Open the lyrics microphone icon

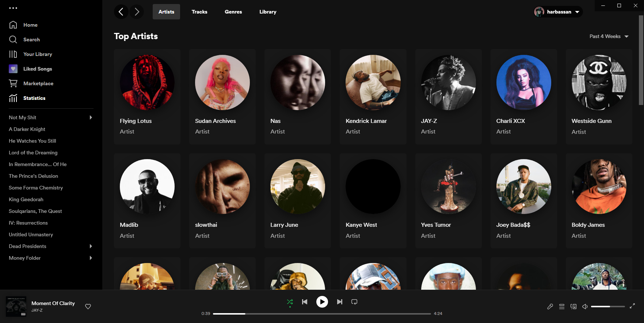(550, 307)
